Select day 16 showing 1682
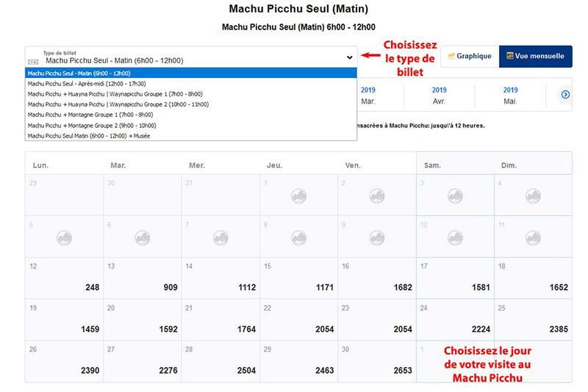The width and height of the screenshot is (588, 392). [x=377, y=278]
